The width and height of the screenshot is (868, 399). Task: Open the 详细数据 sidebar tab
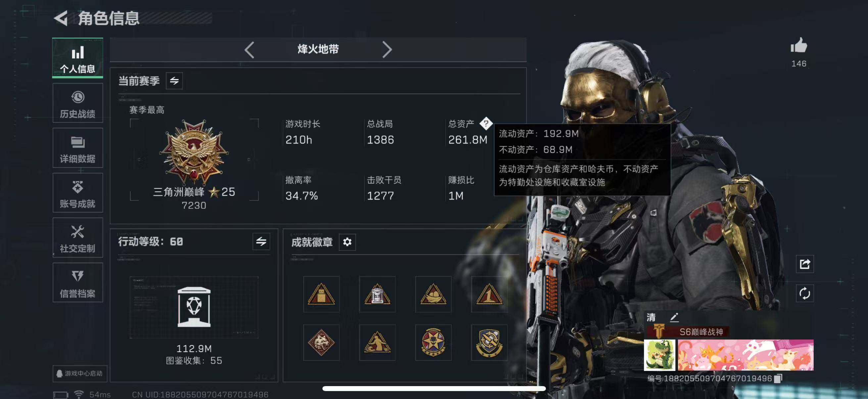click(x=77, y=148)
